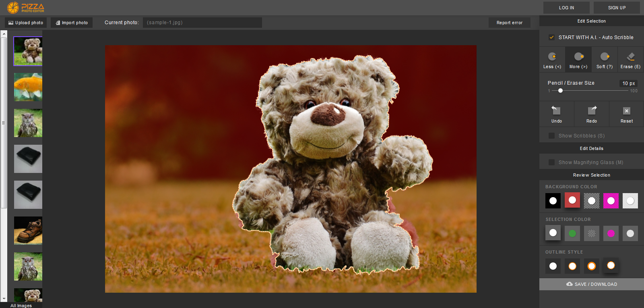Screen dimensions: 644x308
Task: Undo the last edit
Action: tap(557, 114)
